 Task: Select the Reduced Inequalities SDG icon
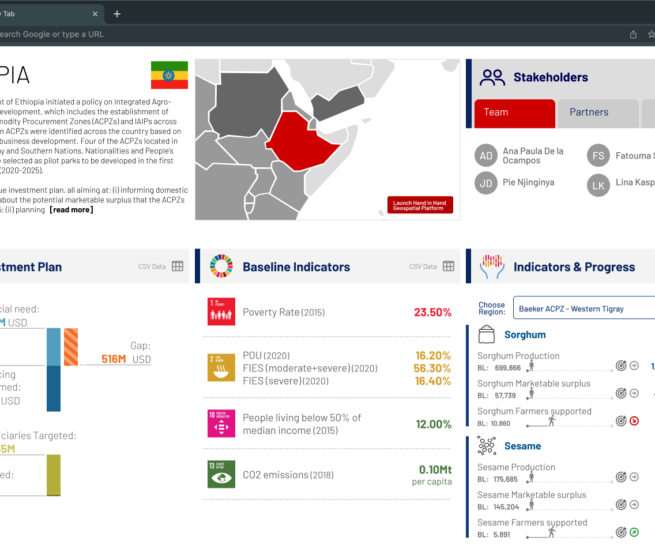coord(221,423)
